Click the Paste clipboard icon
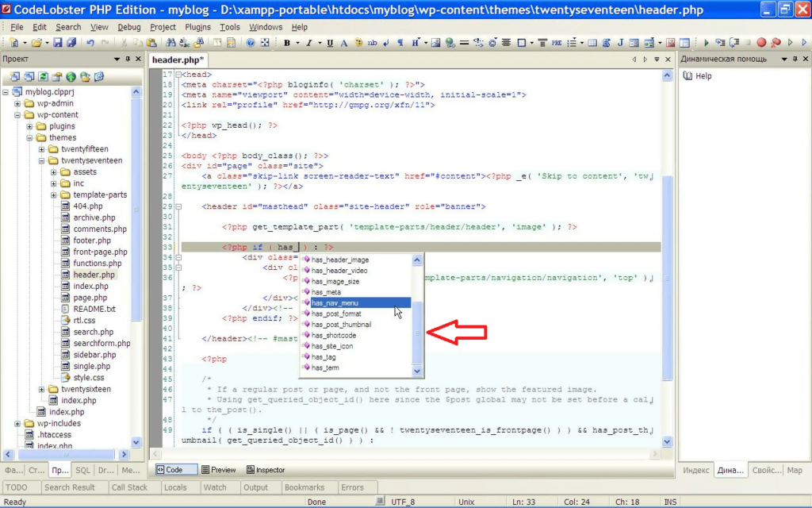 click(151, 43)
